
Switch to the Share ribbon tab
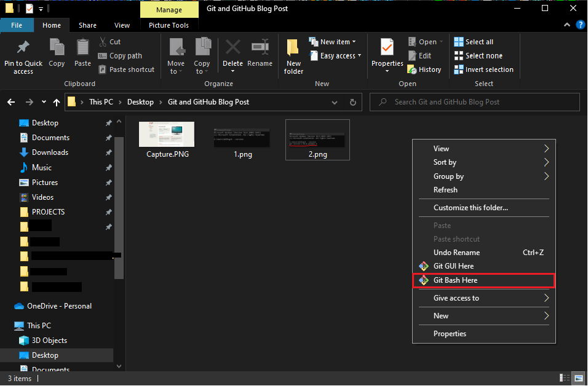87,25
